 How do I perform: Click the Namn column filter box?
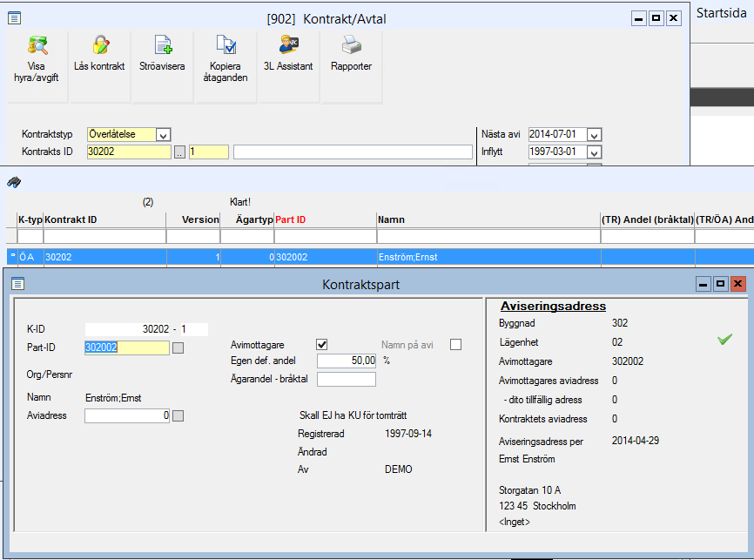click(x=488, y=236)
